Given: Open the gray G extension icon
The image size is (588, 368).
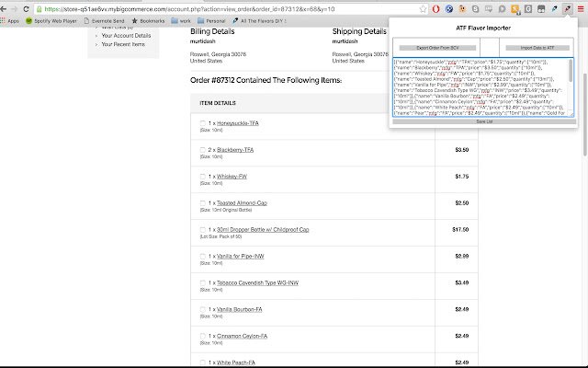Looking at the screenshot, I should (528, 9).
